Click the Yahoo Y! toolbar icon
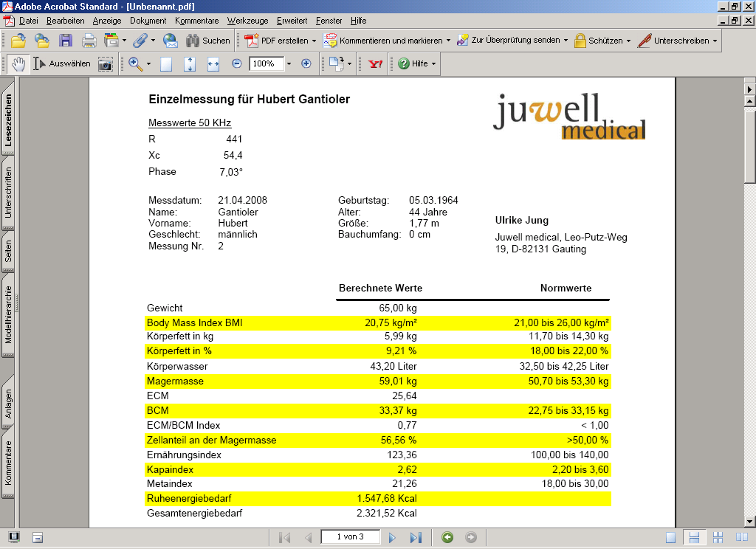The width and height of the screenshot is (756, 549). click(x=376, y=63)
